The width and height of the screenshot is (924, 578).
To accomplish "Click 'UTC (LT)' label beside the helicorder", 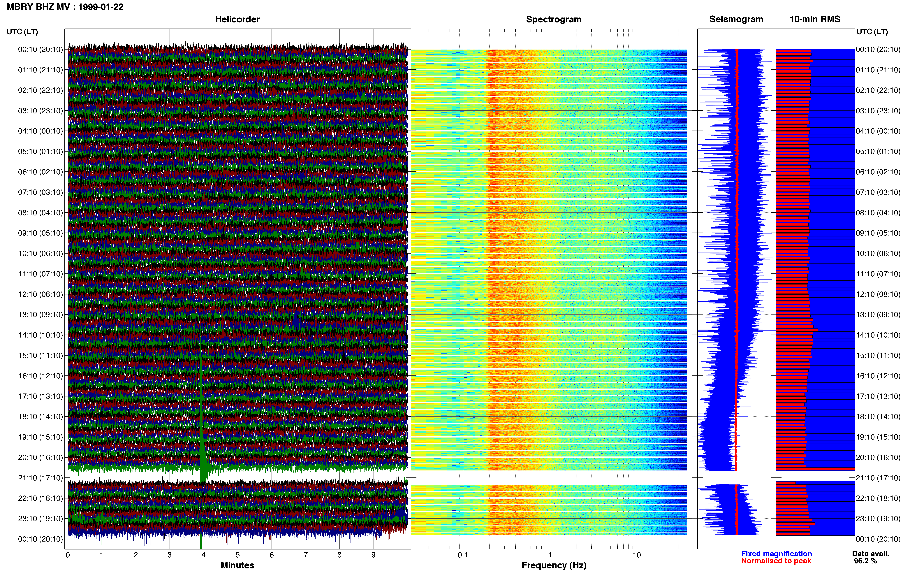I will (22, 32).
